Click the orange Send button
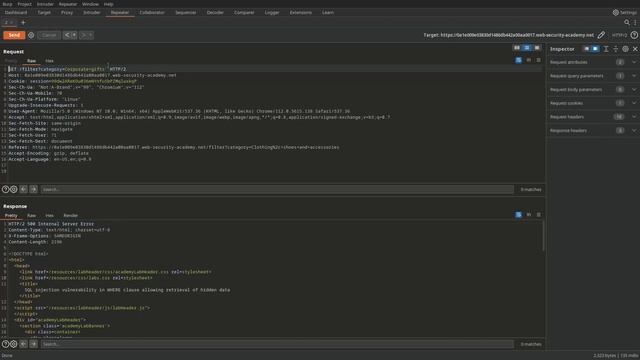 pos(14,35)
